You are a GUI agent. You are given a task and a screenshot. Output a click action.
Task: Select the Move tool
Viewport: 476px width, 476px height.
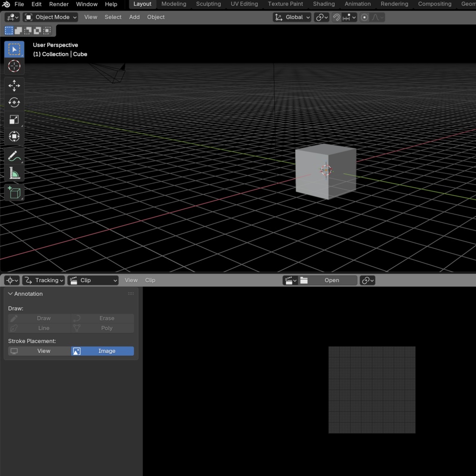(x=14, y=86)
